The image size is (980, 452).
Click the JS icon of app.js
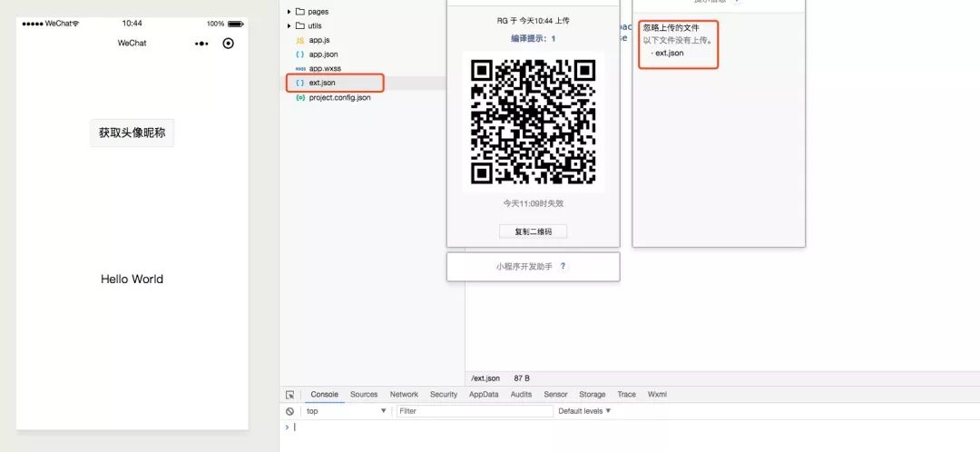coord(300,40)
